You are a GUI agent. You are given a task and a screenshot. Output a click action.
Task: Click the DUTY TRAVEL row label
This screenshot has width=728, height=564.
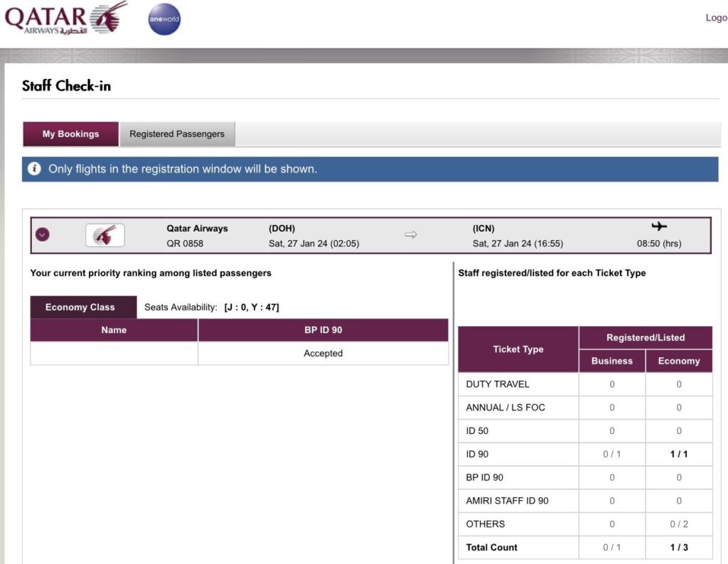coord(498,384)
